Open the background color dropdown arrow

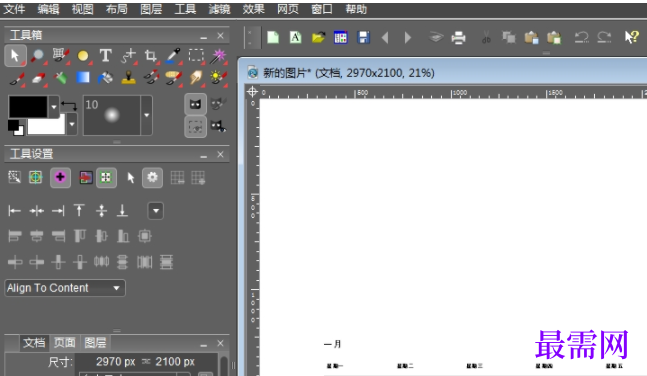(x=72, y=124)
